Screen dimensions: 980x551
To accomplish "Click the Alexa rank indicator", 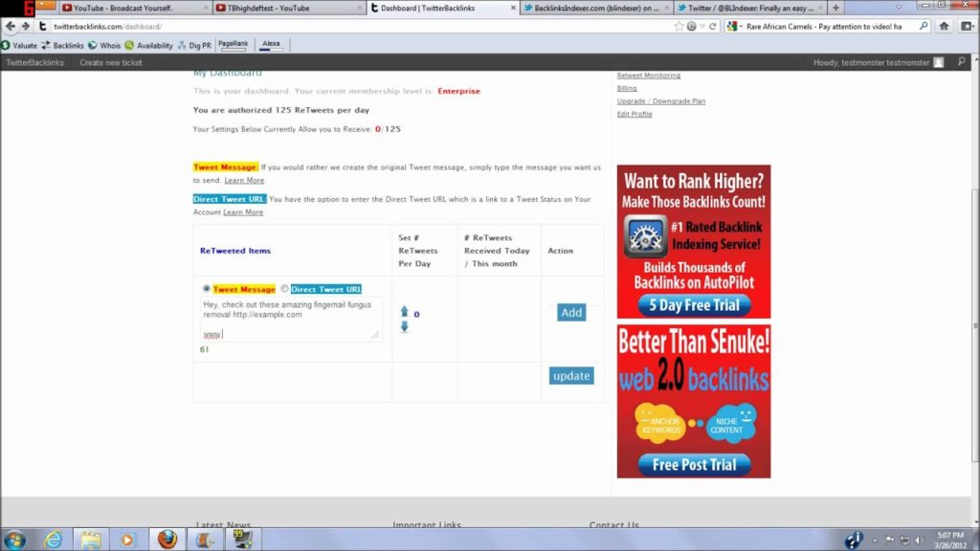I will (x=271, y=44).
